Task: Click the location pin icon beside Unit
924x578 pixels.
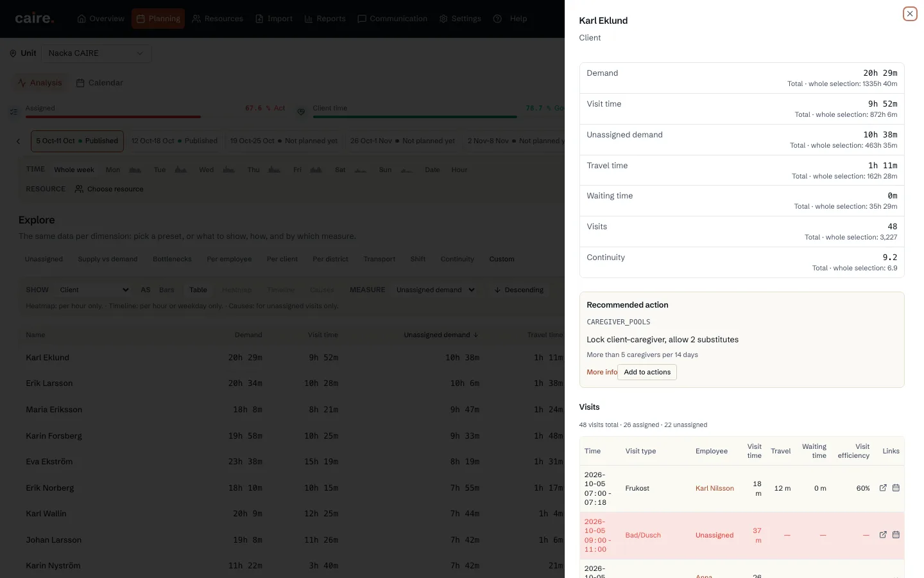Action: (x=13, y=53)
